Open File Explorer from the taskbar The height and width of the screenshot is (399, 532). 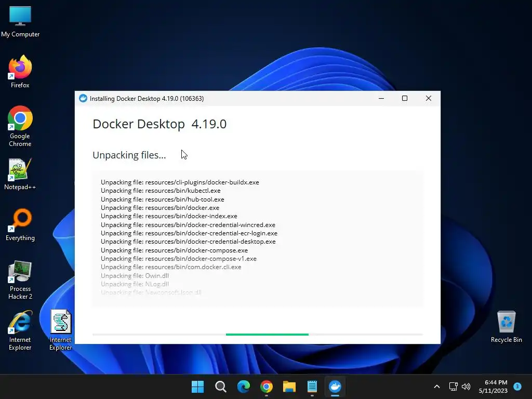[x=289, y=387]
